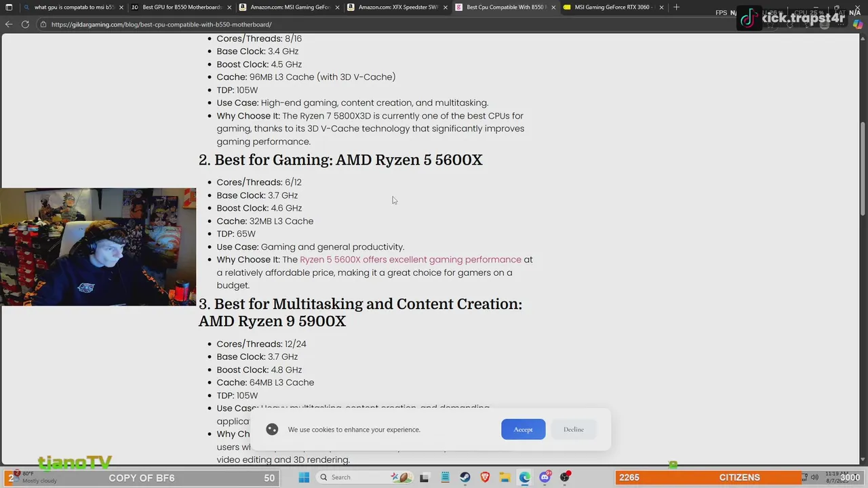Open a new browser tab
Image resolution: width=868 pixels, height=488 pixels.
(x=676, y=7)
